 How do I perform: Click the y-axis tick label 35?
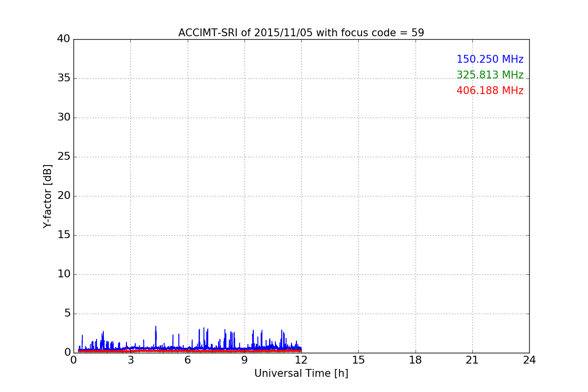click(64, 78)
